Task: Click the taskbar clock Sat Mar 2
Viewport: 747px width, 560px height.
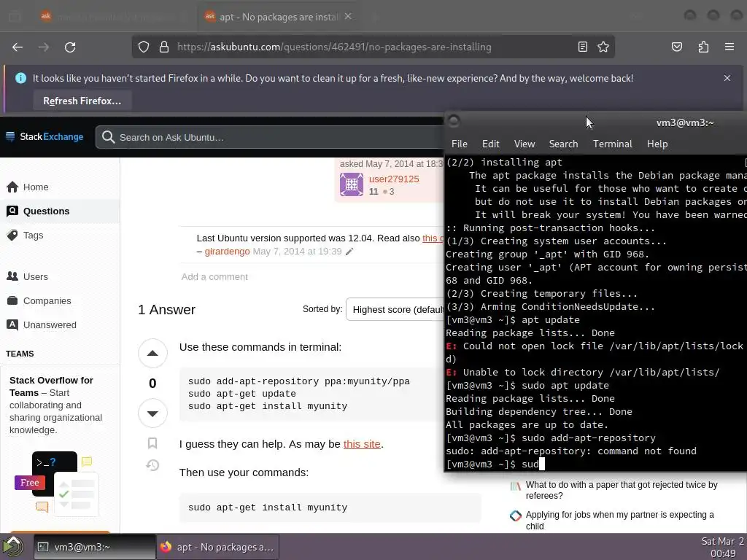Action: tap(722, 547)
